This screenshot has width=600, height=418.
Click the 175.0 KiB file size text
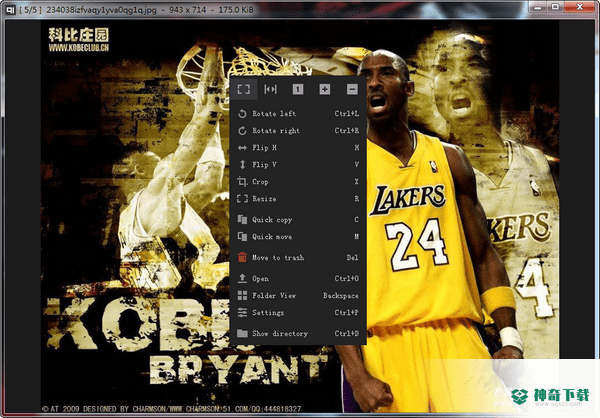click(x=236, y=10)
